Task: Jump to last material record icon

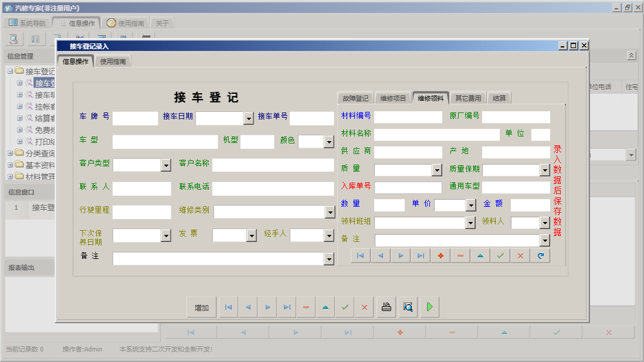Action: point(422,255)
